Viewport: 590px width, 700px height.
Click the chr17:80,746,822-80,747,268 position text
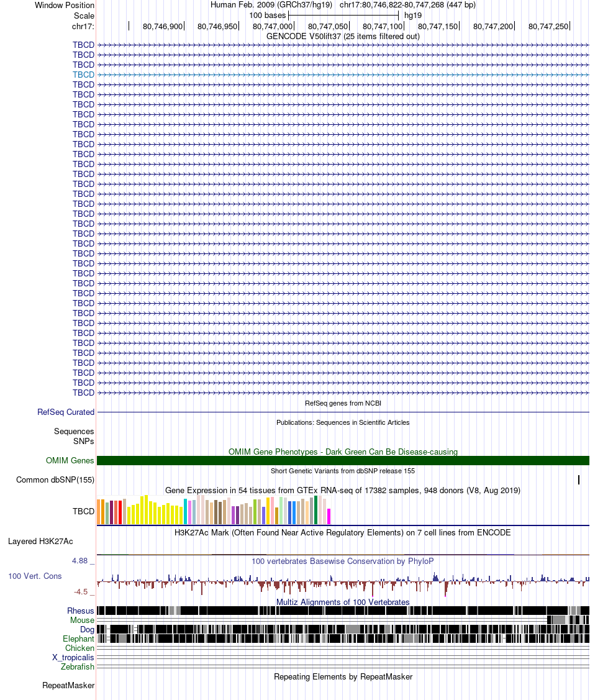click(407, 5)
